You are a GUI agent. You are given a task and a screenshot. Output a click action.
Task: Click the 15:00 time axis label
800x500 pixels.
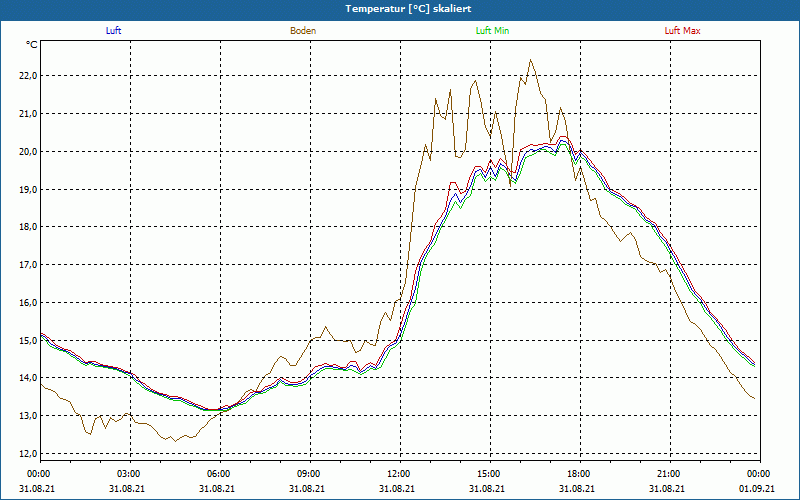pyautogui.click(x=491, y=474)
